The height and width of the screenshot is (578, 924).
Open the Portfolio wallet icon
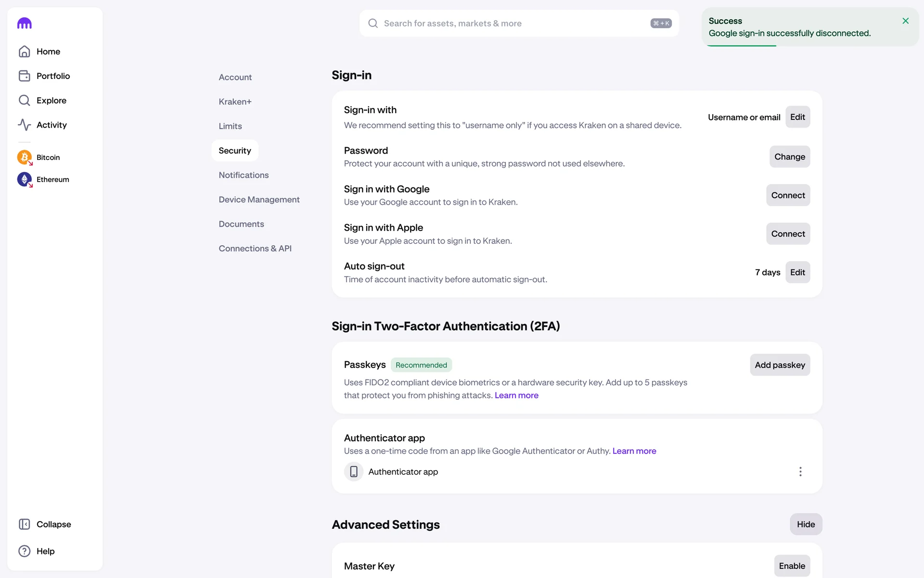(x=25, y=76)
